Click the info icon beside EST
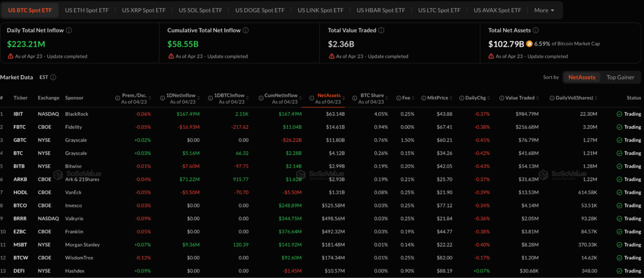Viewport: 644px width, 278px height. [53, 77]
